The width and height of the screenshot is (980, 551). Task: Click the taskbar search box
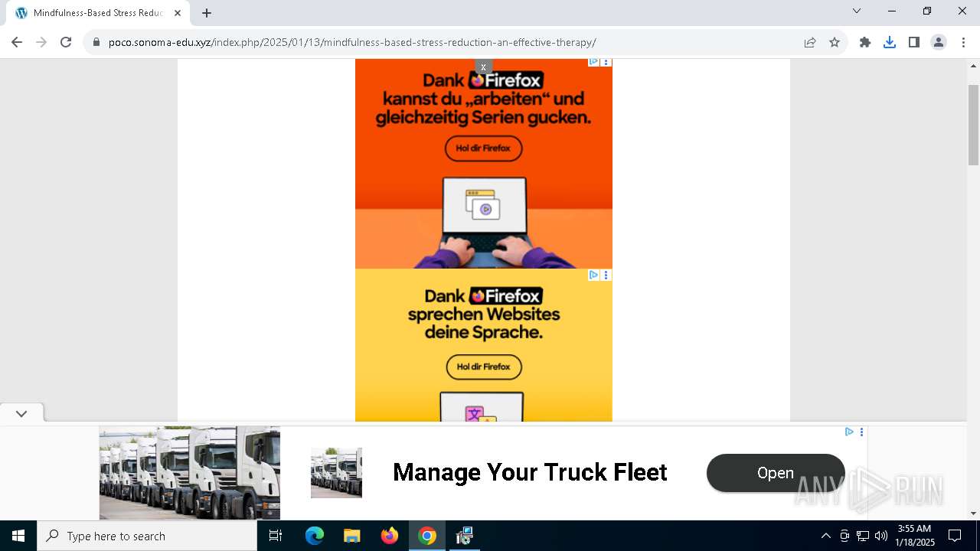click(147, 536)
